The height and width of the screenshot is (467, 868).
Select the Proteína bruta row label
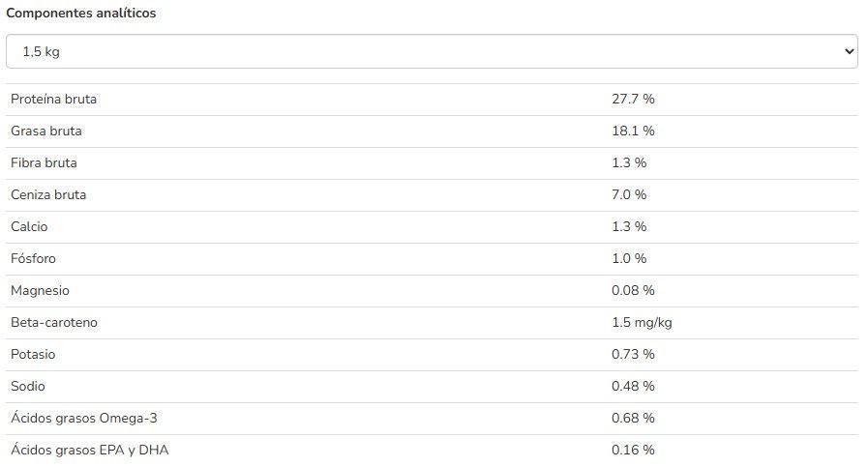pyautogui.click(x=53, y=99)
